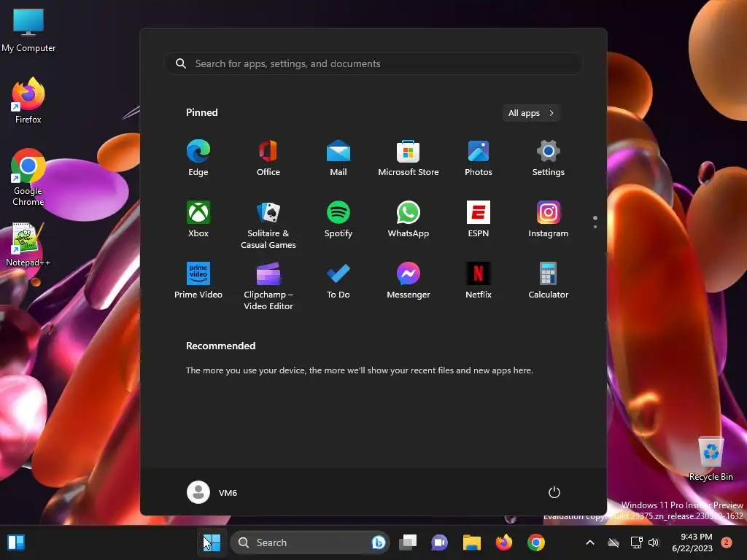
Task: Launch Firefox from the taskbar
Action: (504, 542)
